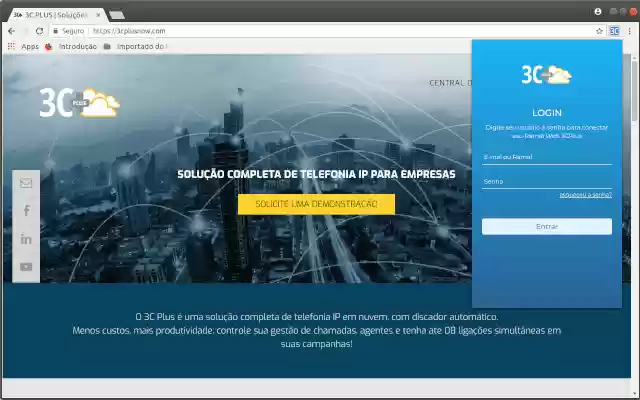The image size is (640, 400).
Task: Click the 3C Plus website logo
Action: click(x=80, y=102)
